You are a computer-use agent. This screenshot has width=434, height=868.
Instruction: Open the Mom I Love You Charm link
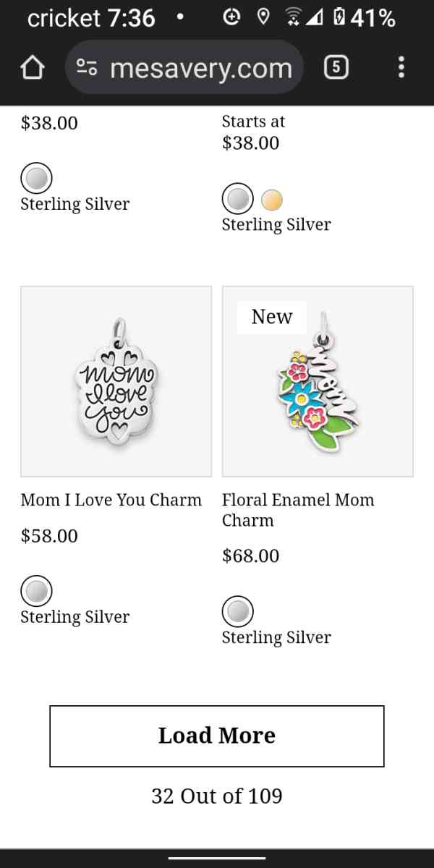coord(111,500)
